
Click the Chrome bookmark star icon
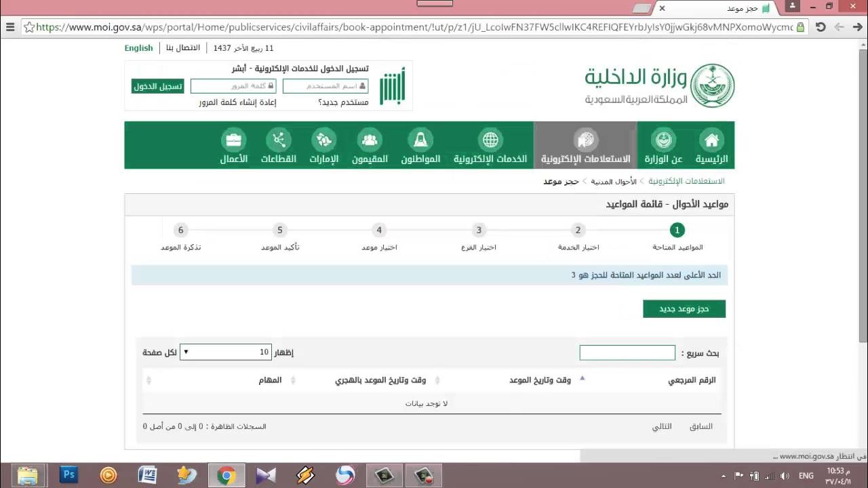pyautogui.click(x=29, y=27)
